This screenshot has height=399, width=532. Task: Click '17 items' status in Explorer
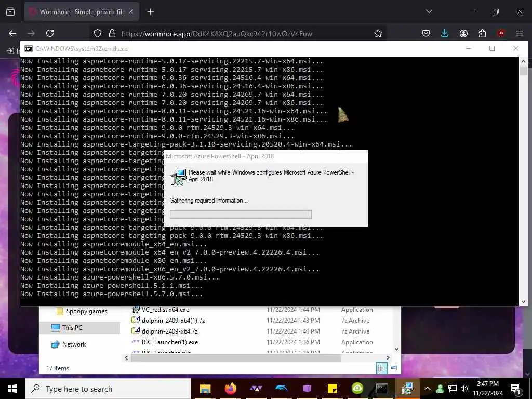(x=58, y=368)
